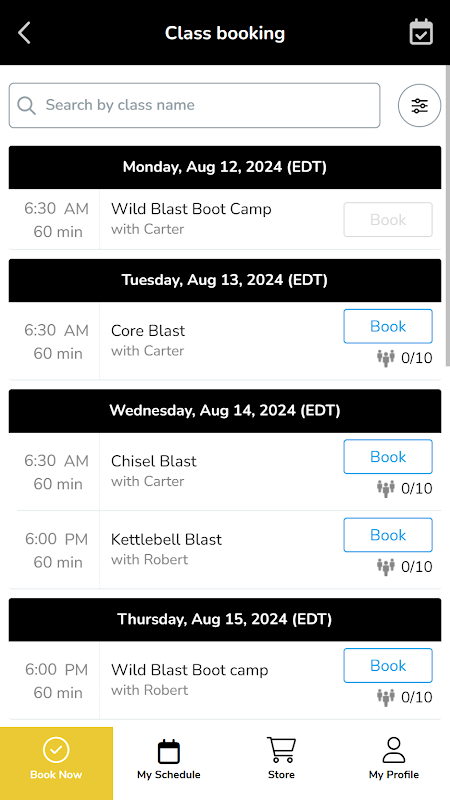
Task: Click attendee icon beside Core Blast capacity
Action: click(386, 358)
